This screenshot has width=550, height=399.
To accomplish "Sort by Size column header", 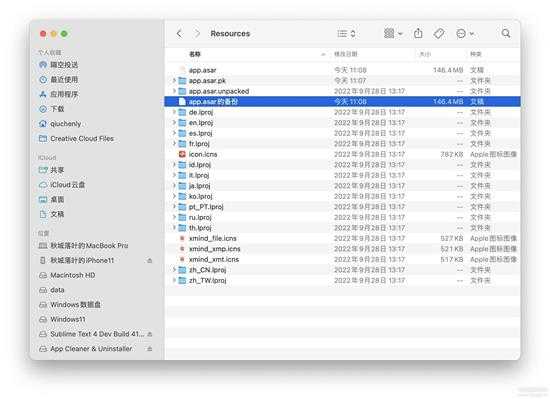I will click(425, 54).
